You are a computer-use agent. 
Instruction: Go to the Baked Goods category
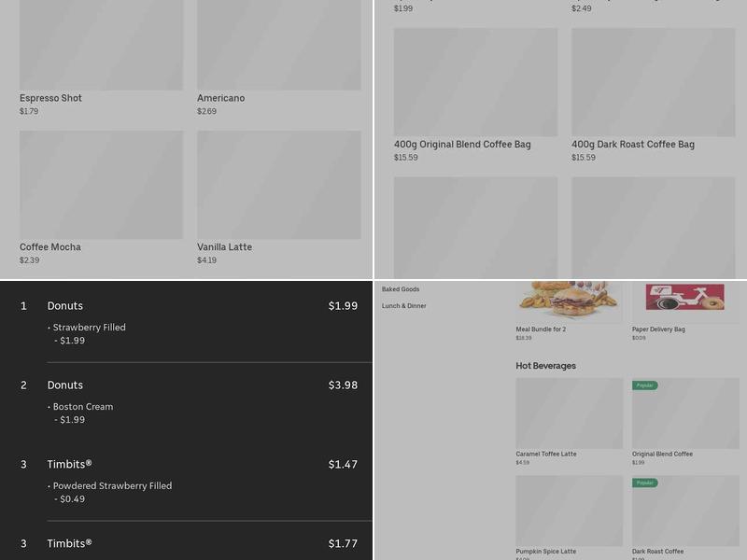pyautogui.click(x=401, y=289)
